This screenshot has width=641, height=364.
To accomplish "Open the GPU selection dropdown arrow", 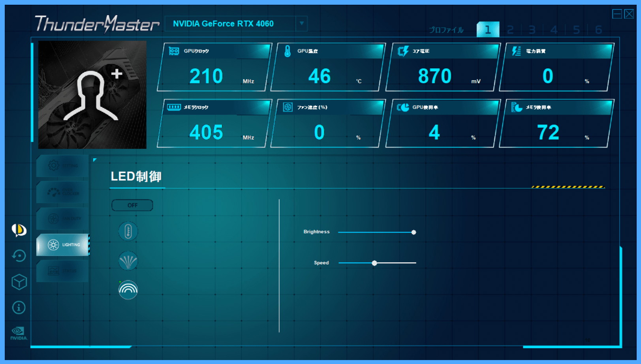I will point(301,23).
